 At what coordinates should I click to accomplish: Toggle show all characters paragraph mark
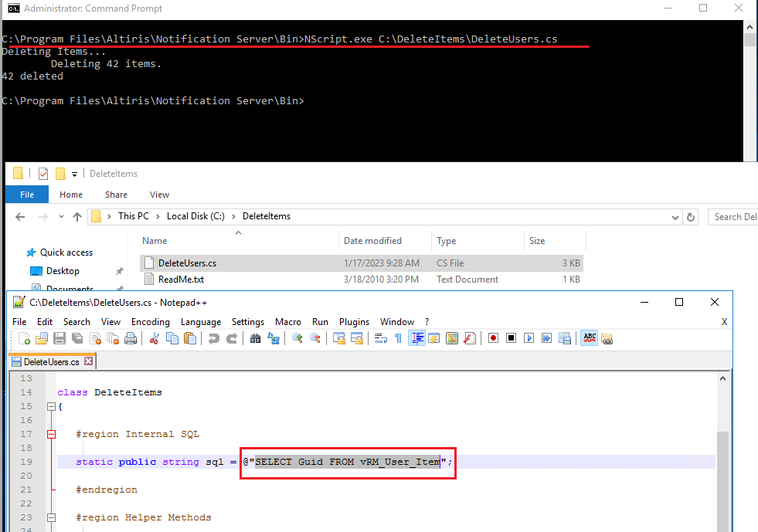pos(398,337)
